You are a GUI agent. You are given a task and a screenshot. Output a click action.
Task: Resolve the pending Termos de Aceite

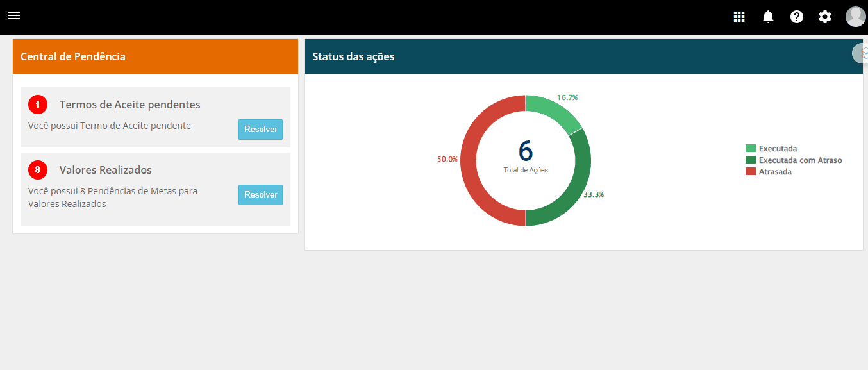coord(260,130)
